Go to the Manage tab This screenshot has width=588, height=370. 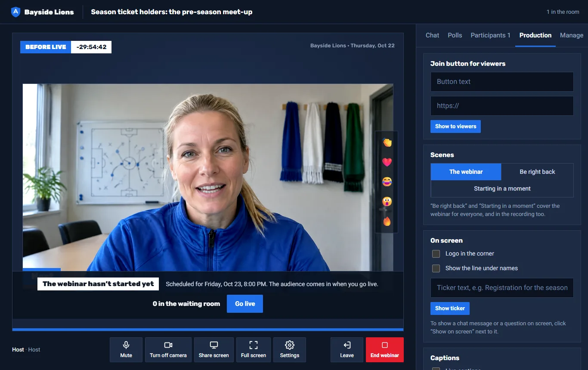tap(572, 35)
